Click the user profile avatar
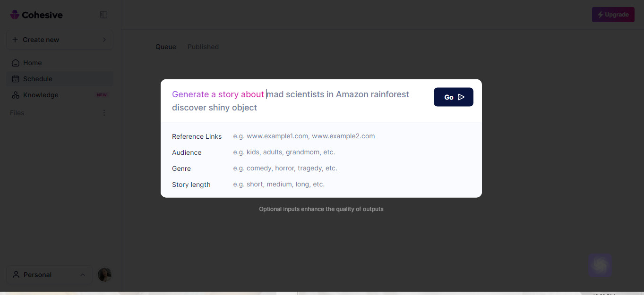This screenshot has width=644, height=295. [x=104, y=275]
